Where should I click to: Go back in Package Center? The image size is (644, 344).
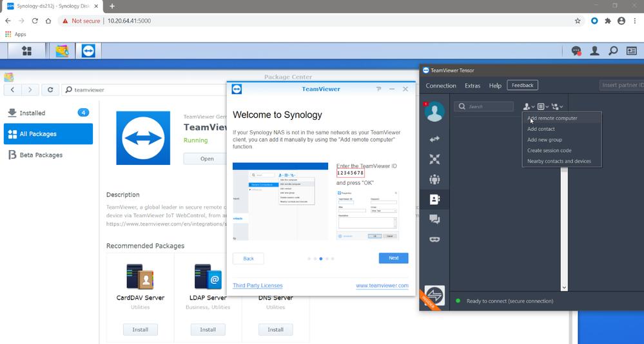tap(12, 90)
